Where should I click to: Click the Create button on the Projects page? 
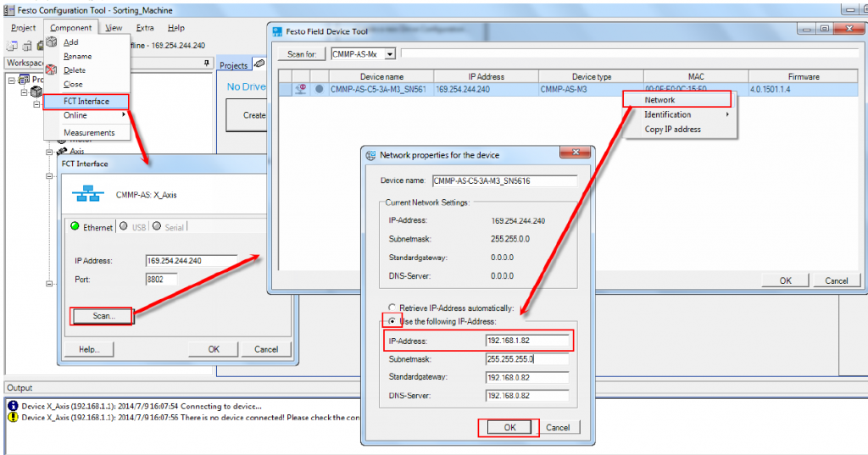coord(247,115)
